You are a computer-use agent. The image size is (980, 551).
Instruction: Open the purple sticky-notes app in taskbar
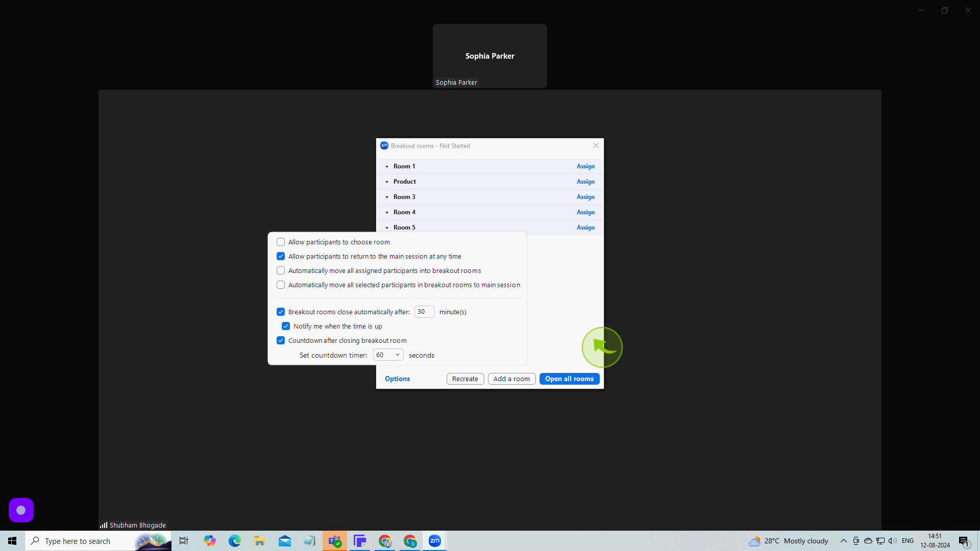point(360,541)
